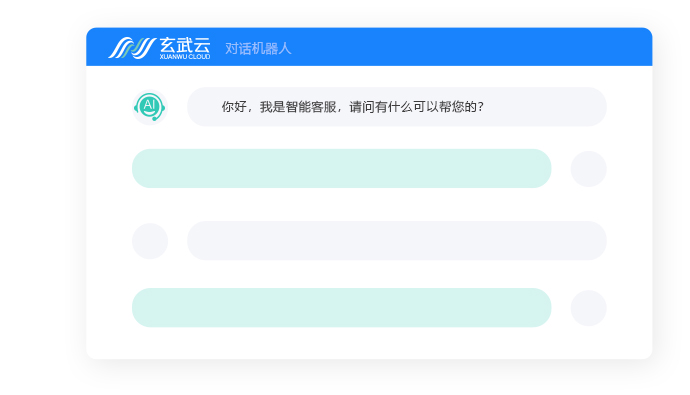This screenshot has width=690, height=395.
Task: Select the grey avatar placeholder left of the empty grey bubble
Action: tap(150, 241)
